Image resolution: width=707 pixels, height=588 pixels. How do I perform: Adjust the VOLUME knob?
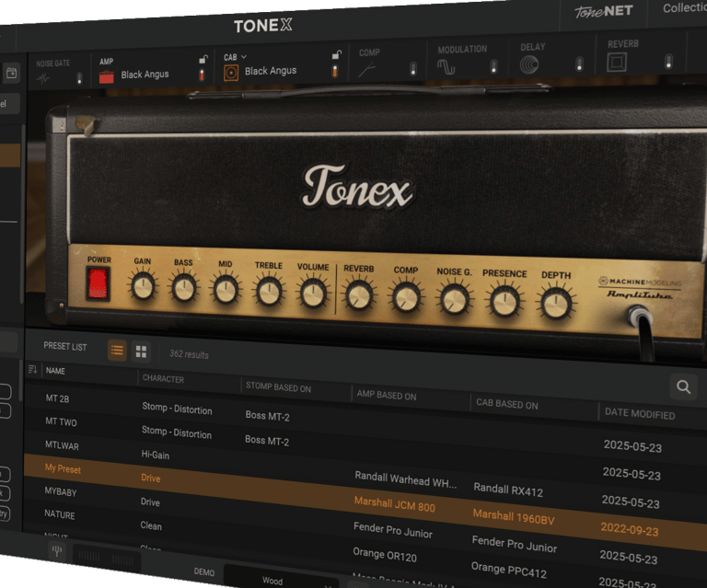pyautogui.click(x=313, y=294)
